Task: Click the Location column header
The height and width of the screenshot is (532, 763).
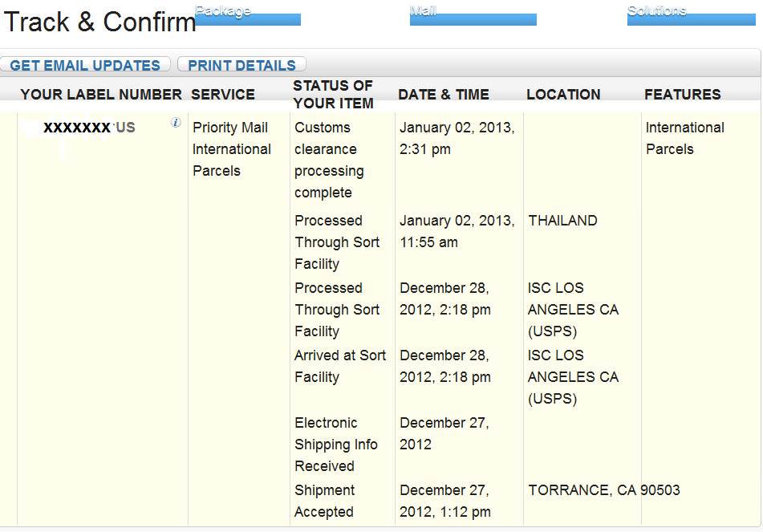Action: [563, 95]
